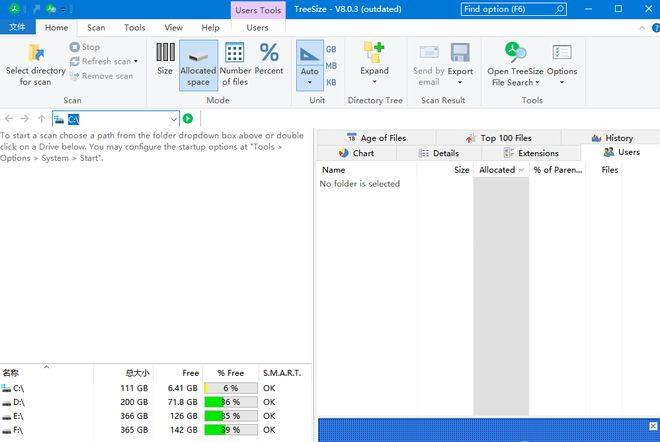Click the Expand directory tree icon

374,52
